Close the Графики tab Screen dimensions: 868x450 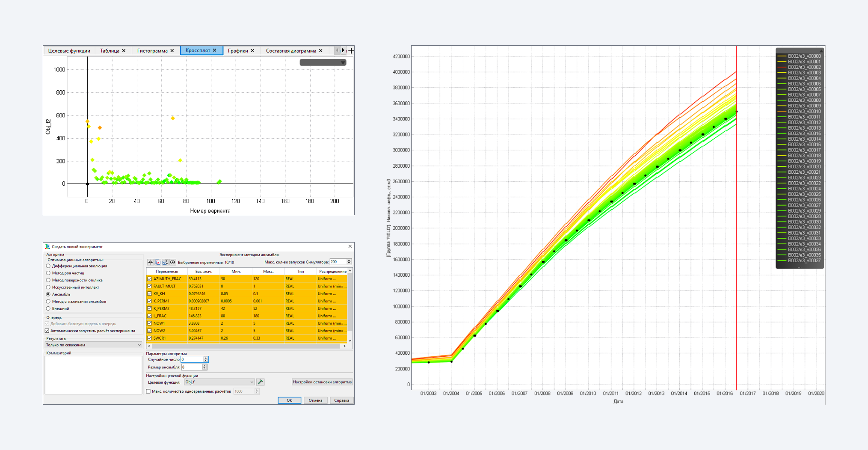click(252, 50)
